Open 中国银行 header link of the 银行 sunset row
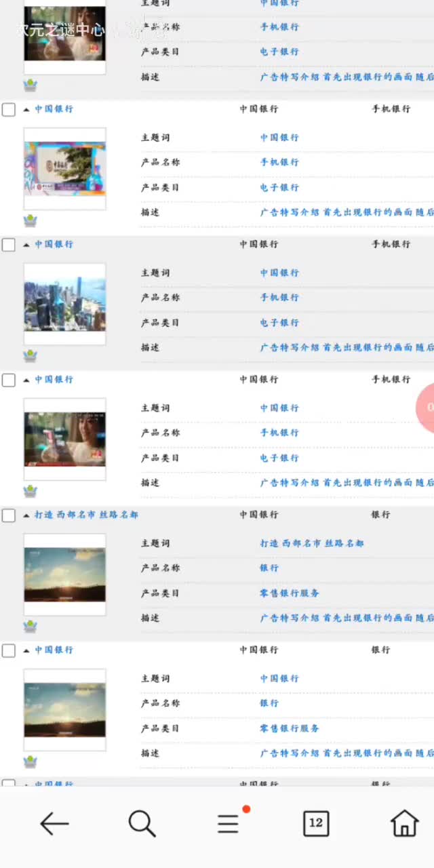 point(54,650)
